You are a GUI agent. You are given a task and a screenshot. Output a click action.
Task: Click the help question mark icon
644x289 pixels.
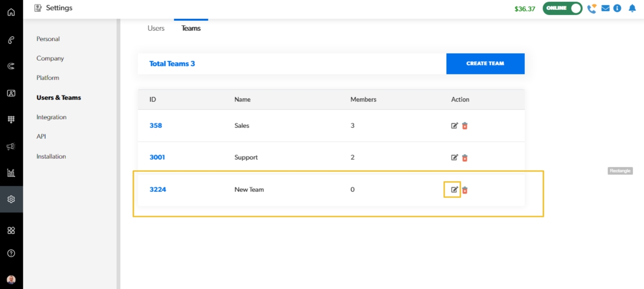[11, 253]
